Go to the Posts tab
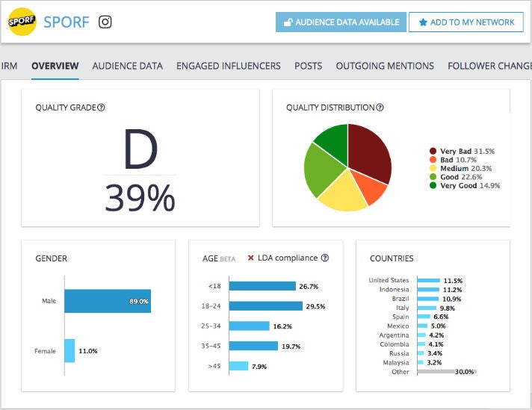 (x=308, y=66)
